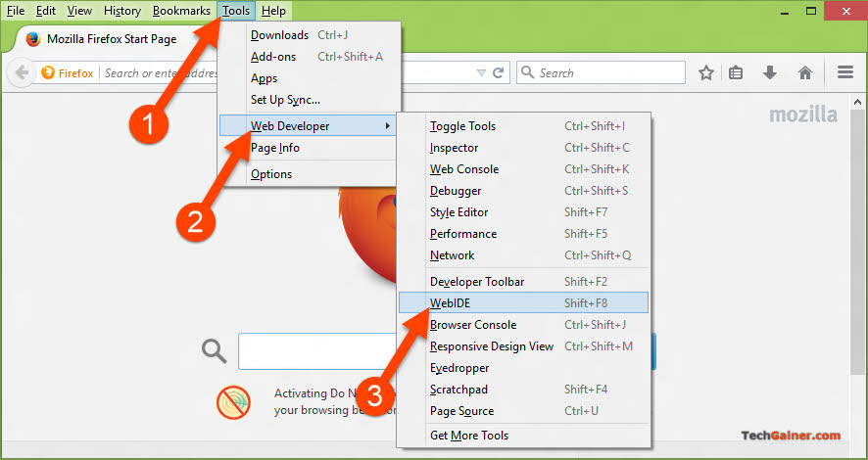Expand the Web Developer submenu
The width and height of the screenshot is (868, 460).
(x=309, y=126)
